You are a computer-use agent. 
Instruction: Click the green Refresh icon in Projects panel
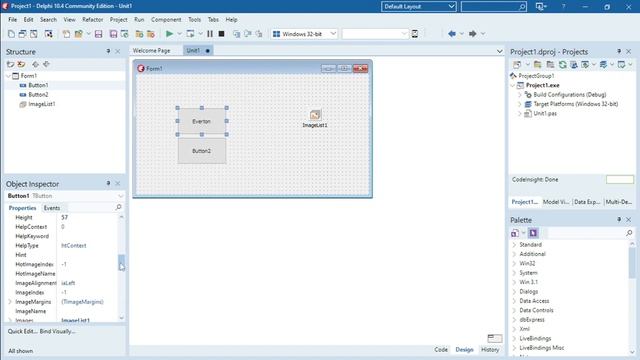[x=563, y=64]
